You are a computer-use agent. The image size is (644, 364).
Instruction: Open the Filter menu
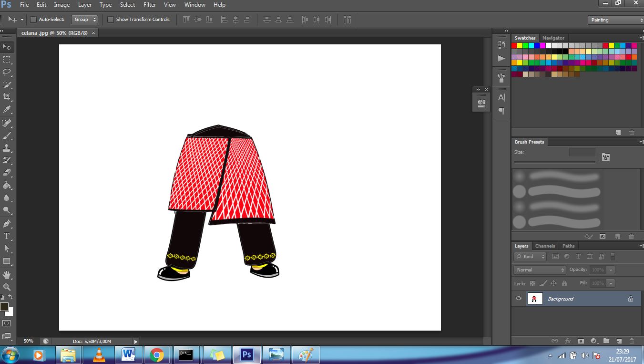point(150,5)
